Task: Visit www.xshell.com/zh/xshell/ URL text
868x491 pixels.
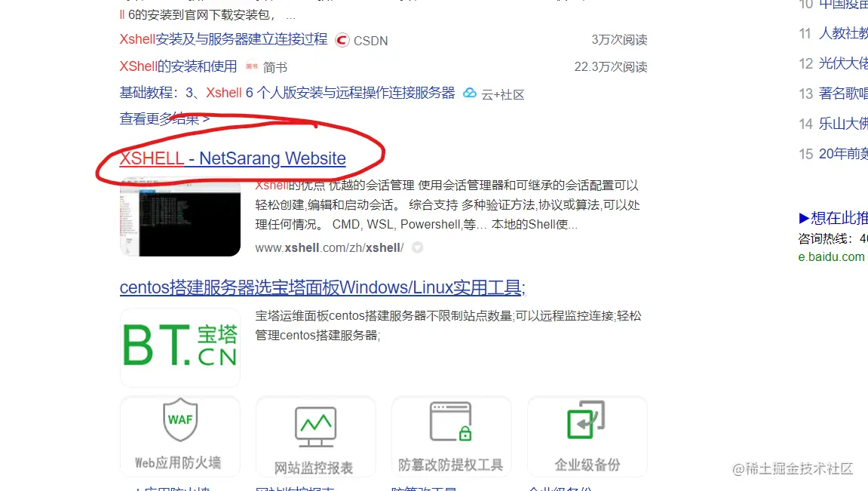Action: click(x=330, y=247)
